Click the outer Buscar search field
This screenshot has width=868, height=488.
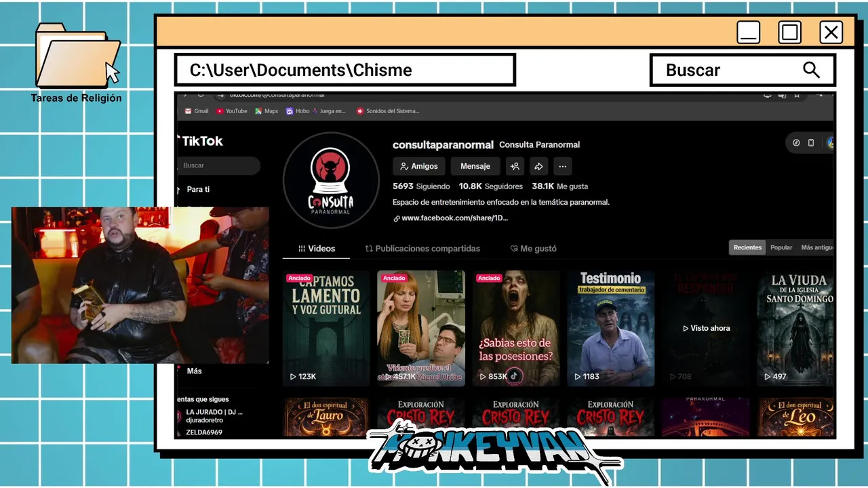[743, 70]
